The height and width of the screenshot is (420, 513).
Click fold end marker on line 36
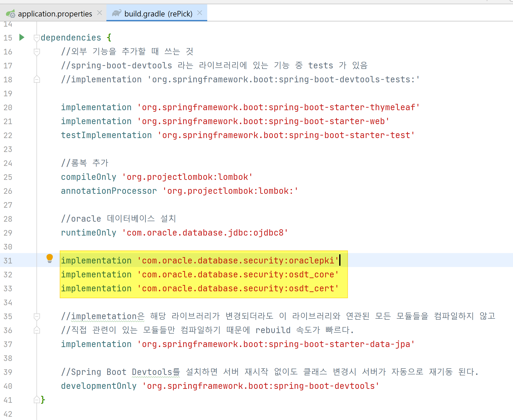tap(37, 330)
